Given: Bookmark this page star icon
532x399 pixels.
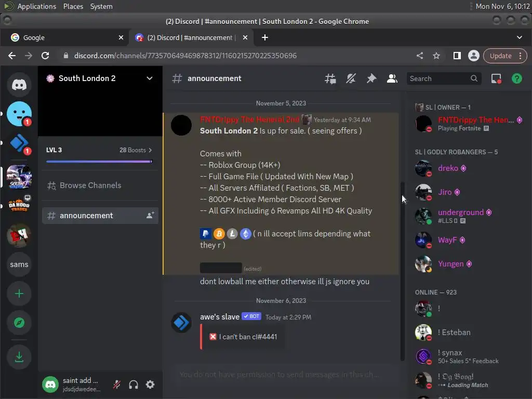Looking at the screenshot, I should [x=436, y=56].
